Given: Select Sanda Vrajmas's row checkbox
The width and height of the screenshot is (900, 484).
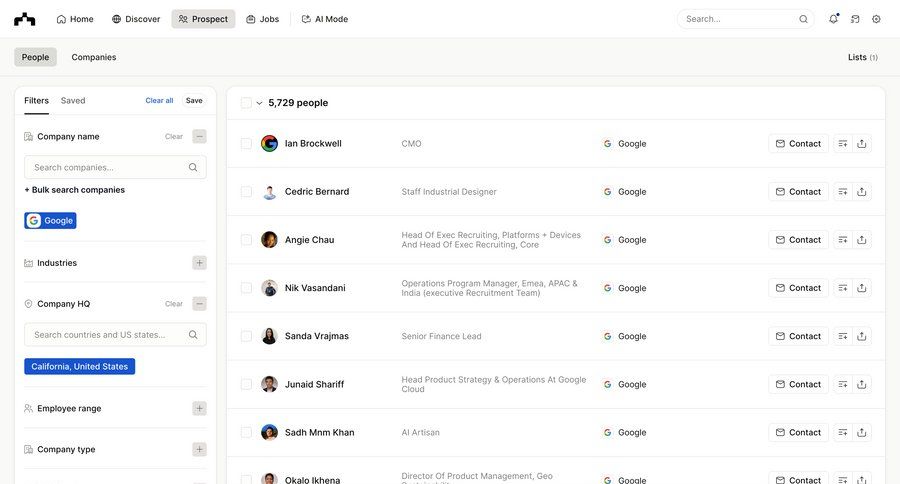Looking at the screenshot, I should pyautogui.click(x=246, y=336).
